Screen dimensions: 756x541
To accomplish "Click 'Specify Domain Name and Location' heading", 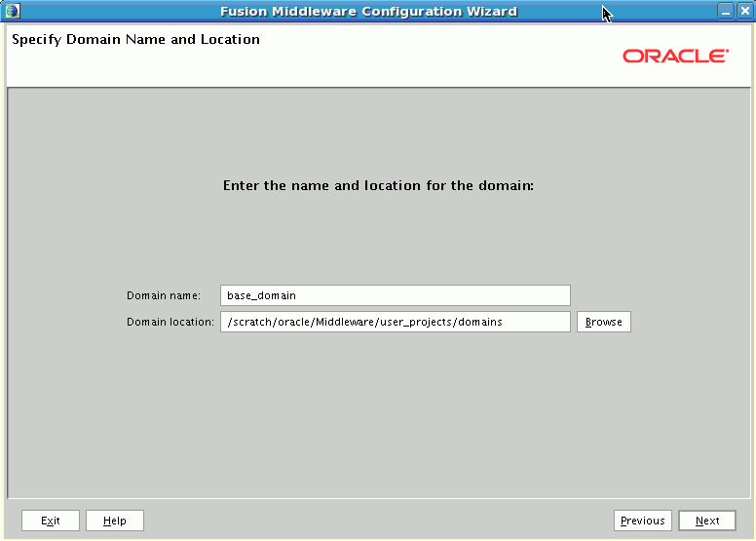I will pos(135,40).
